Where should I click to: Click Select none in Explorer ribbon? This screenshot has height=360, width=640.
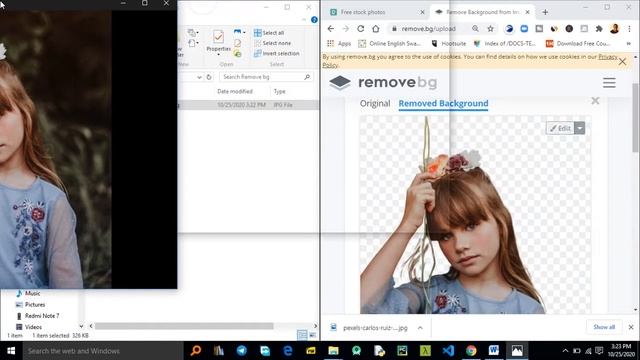click(x=273, y=43)
